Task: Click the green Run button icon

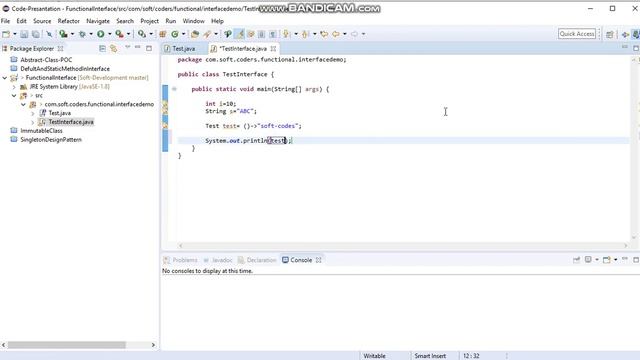Action: click(100, 34)
